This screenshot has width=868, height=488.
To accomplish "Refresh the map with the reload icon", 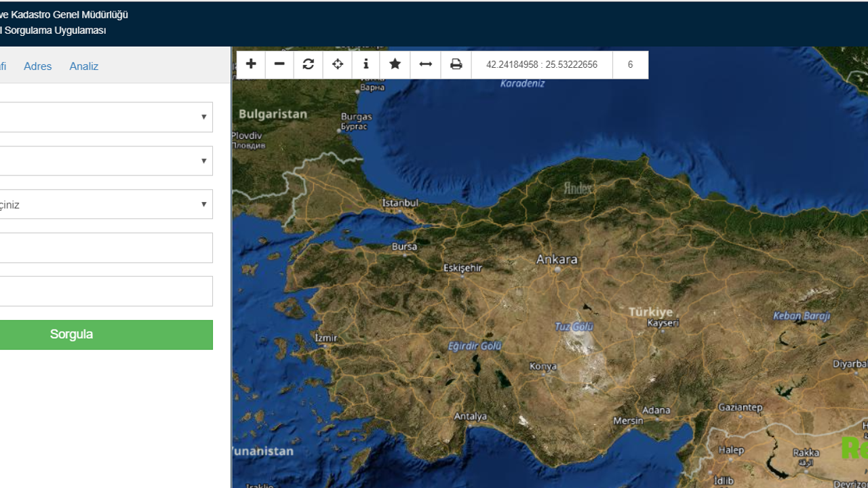I will point(309,64).
